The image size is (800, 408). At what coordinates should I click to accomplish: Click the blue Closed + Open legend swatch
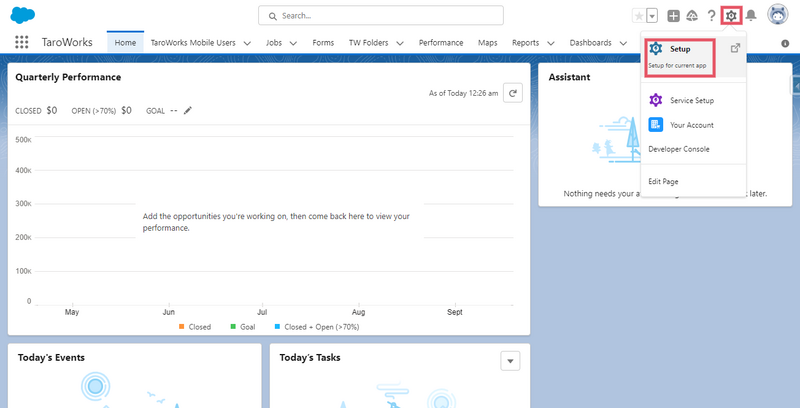pyautogui.click(x=278, y=326)
